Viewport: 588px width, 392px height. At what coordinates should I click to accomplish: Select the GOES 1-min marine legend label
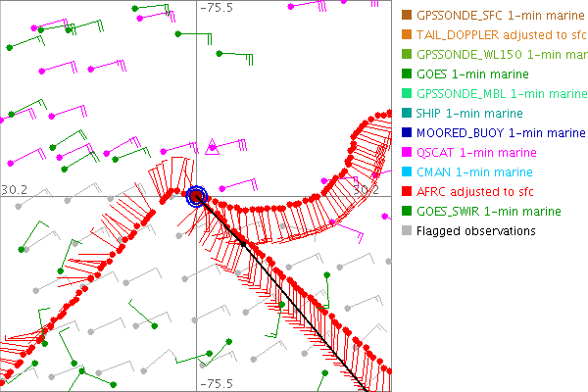pyautogui.click(x=472, y=74)
